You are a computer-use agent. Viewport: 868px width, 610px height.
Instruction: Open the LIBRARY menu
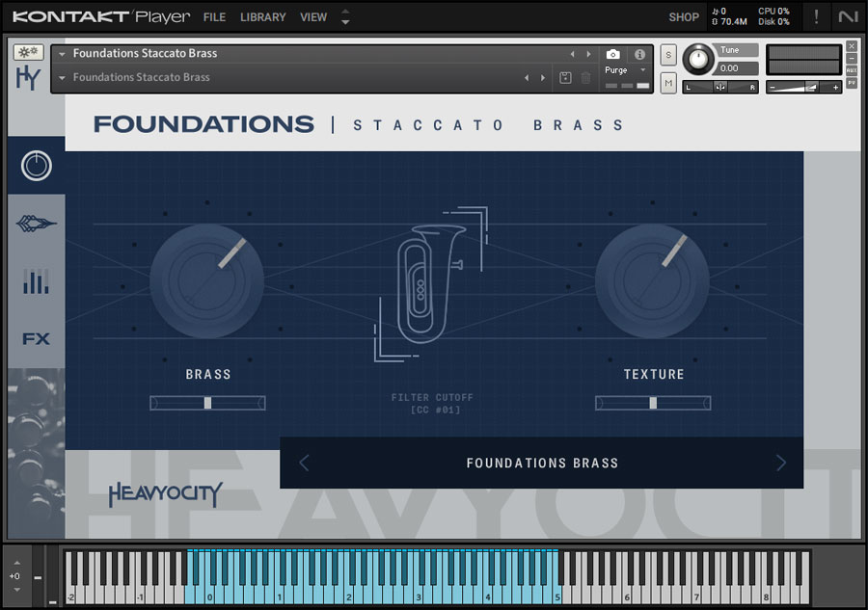[263, 17]
